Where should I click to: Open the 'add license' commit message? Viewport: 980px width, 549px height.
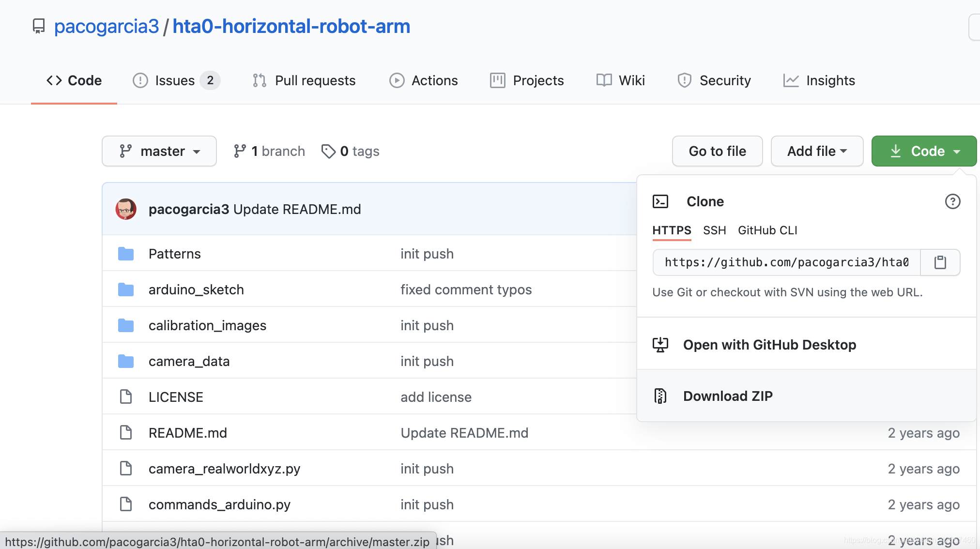pos(436,397)
